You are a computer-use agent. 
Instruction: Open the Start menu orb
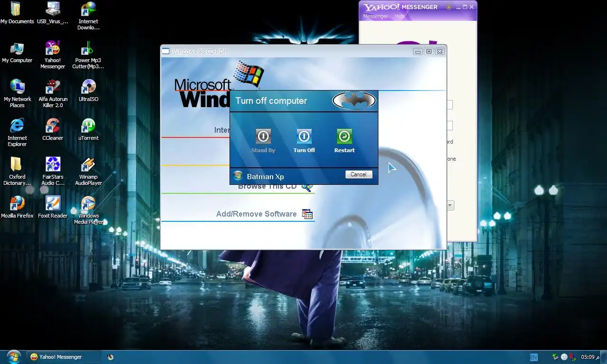pos(13,356)
